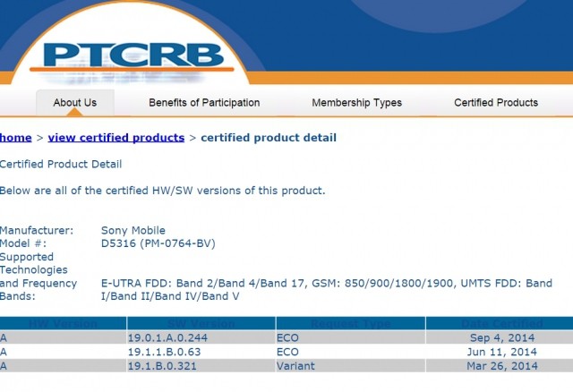Open Membership Types menu item
This screenshot has height=392, width=573.
click(356, 103)
